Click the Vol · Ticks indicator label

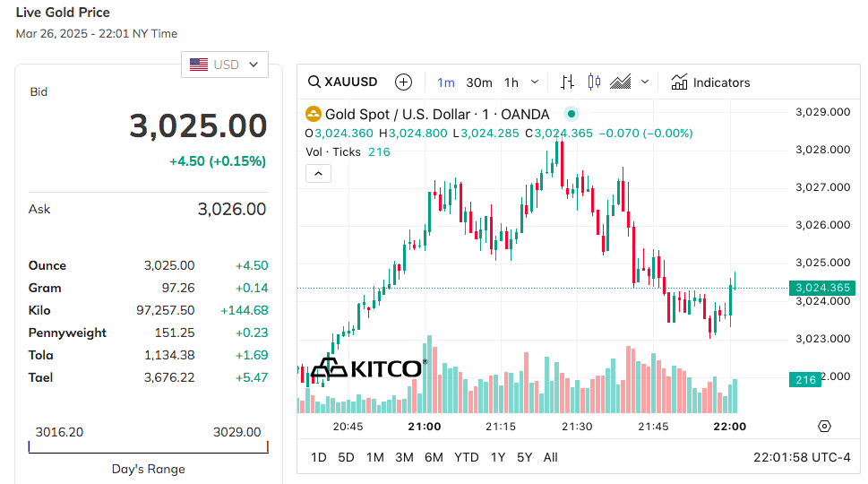point(333,152)
